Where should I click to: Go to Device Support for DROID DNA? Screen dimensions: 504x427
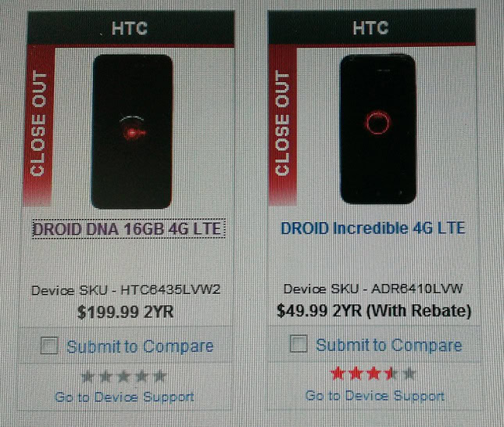(x=124, y=396)
